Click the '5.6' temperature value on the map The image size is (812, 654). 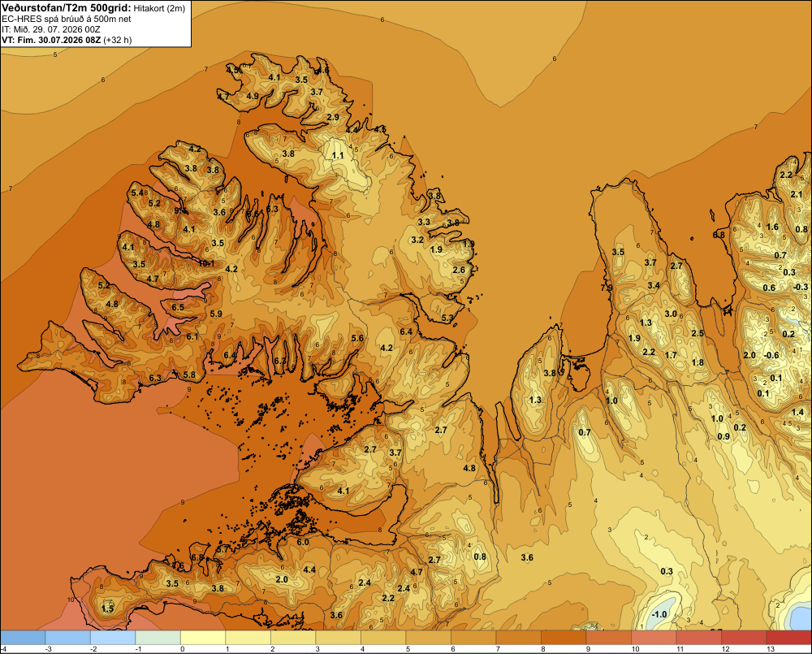click(x=357, y=339)
